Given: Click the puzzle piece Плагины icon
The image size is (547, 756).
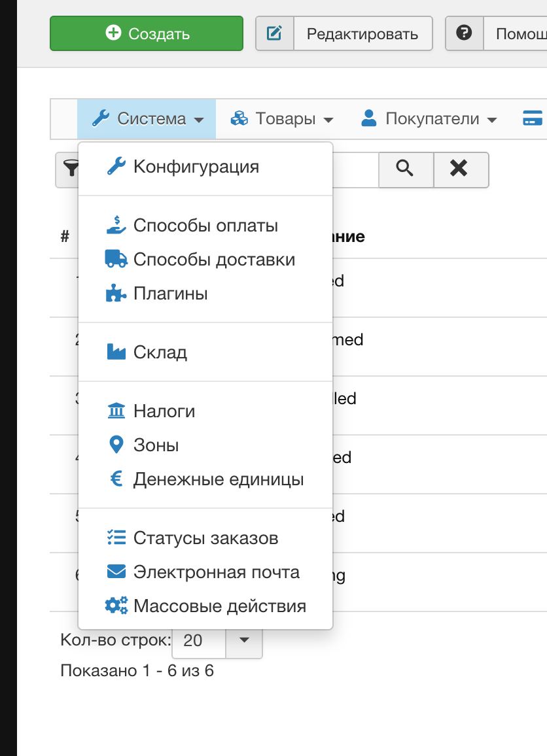Looking at the screenshot, I should point(116,294).
